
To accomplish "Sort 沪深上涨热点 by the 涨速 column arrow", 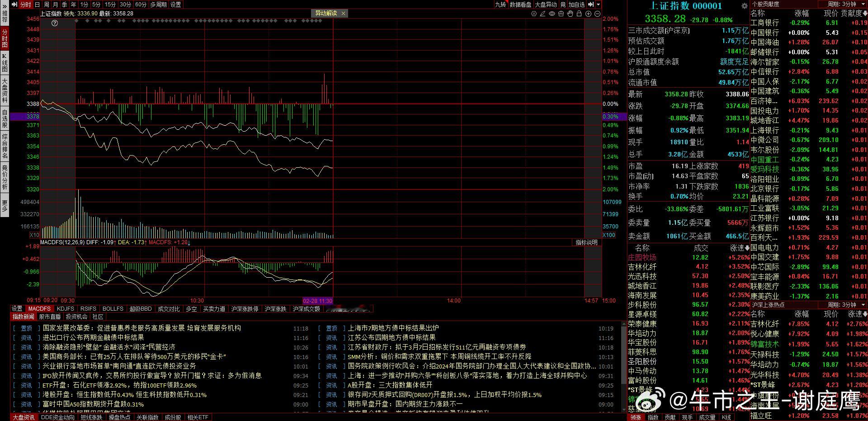I will coord(865,314).
